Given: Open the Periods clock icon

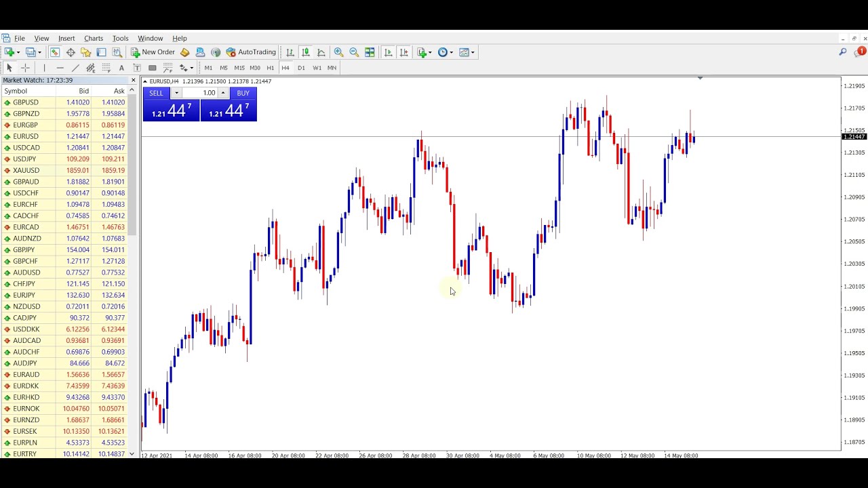Looking at the screenshot, I should click(x=443, y=52).
